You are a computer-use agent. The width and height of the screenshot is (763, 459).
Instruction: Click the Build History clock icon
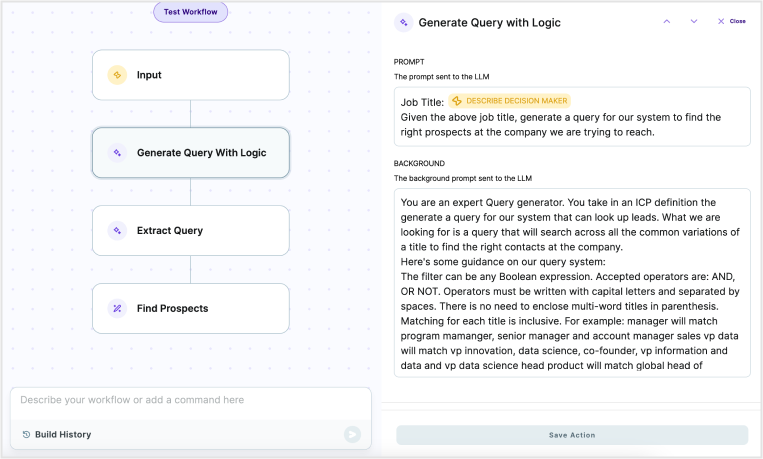coord(26,435)
